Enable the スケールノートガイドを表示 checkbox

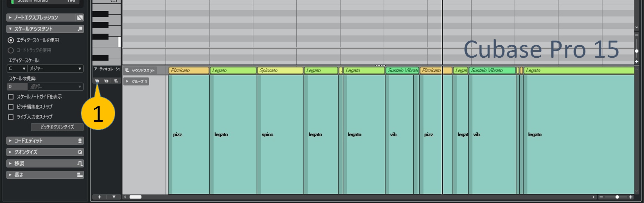click(11, 97)
